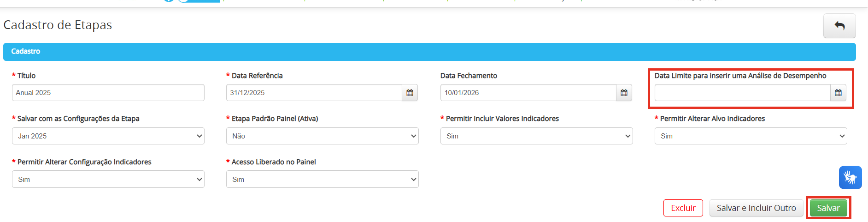The height and width of the screenshot is (222, 868).
Task: Expand Permitir Alterar Configuração Indicadores dropdown
Action: [x=108, y=179]
